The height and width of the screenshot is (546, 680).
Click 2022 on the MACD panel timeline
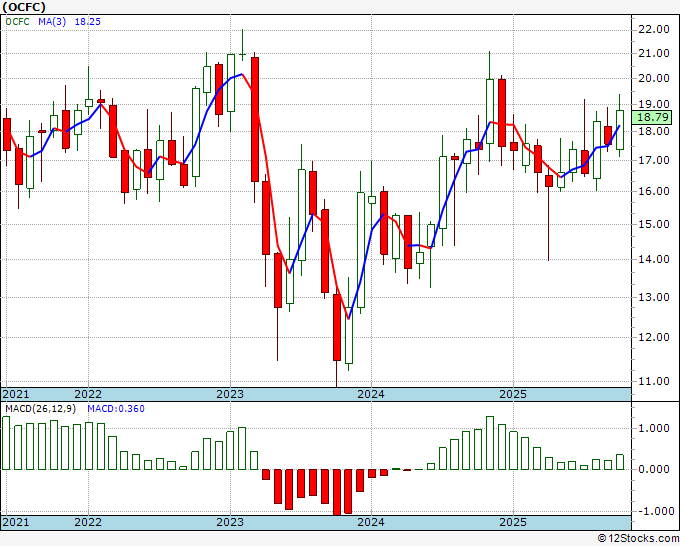point(88,522)
